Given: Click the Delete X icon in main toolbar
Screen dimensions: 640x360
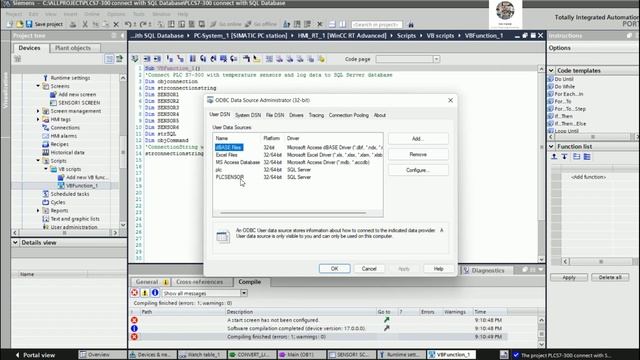Looking at the screenshot, I should click(116, 24).
